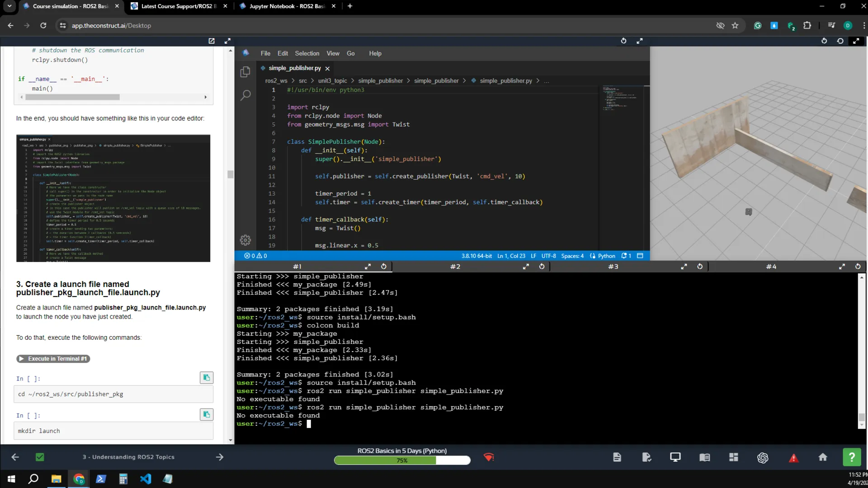Click the red connection status icon
This screenshot has width=868, height=488.
pyautogui.click(x=489, y=457)
